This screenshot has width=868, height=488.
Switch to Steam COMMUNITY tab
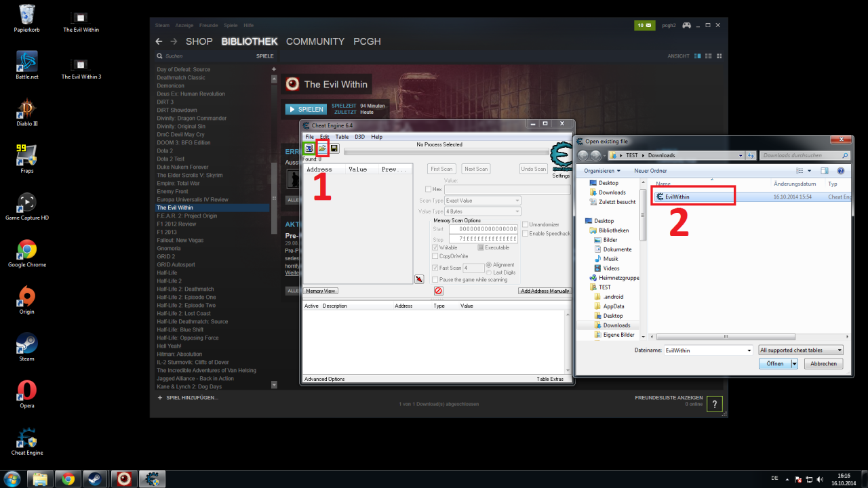[x=315, y=41]
